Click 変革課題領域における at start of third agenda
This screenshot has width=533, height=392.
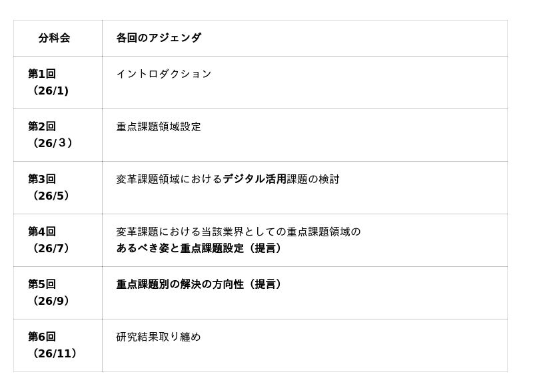coord(169,179)
